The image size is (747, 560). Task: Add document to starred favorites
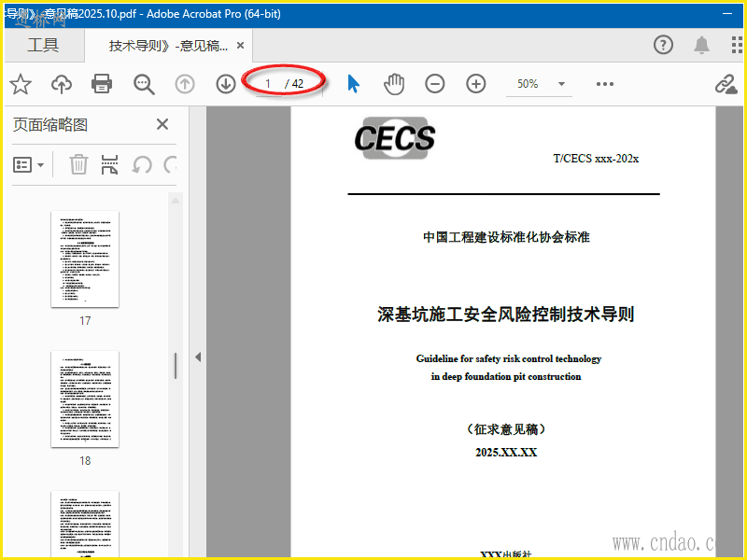tap(21, 84)
